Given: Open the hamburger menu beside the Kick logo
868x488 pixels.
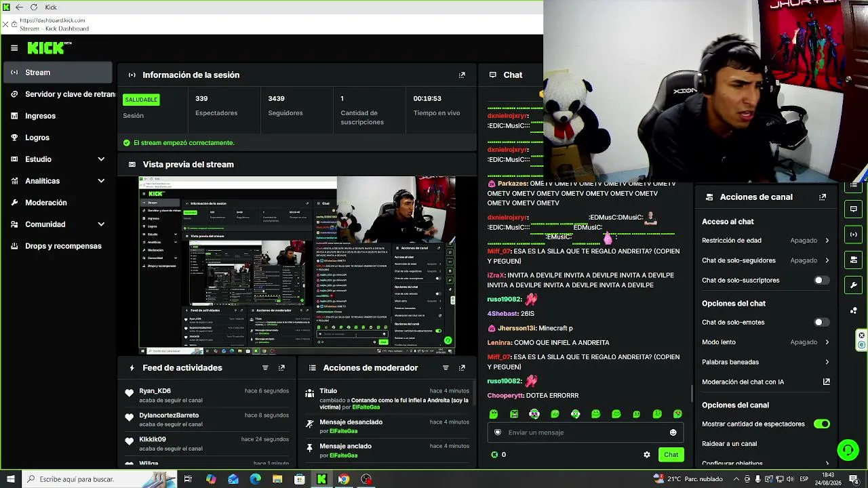Looking at the screenshot, I should pos(14,47).
